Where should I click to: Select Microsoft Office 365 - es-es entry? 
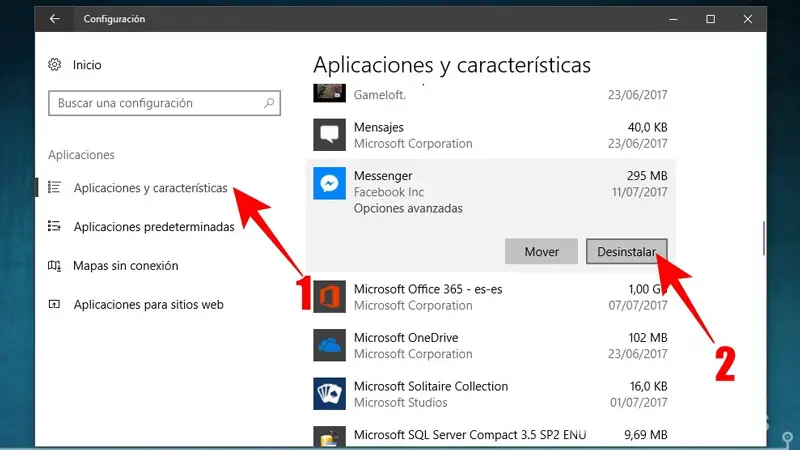(x=428, y=289)
